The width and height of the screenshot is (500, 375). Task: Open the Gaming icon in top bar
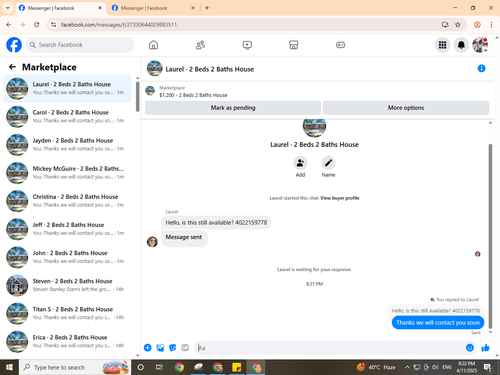tap(340, 45)
